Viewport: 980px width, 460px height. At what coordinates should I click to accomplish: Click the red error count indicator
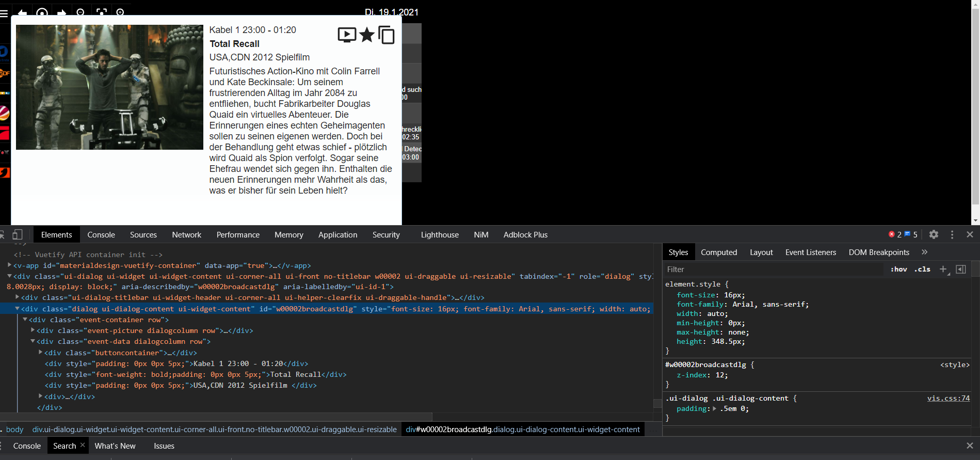click(x=895, y=234)
